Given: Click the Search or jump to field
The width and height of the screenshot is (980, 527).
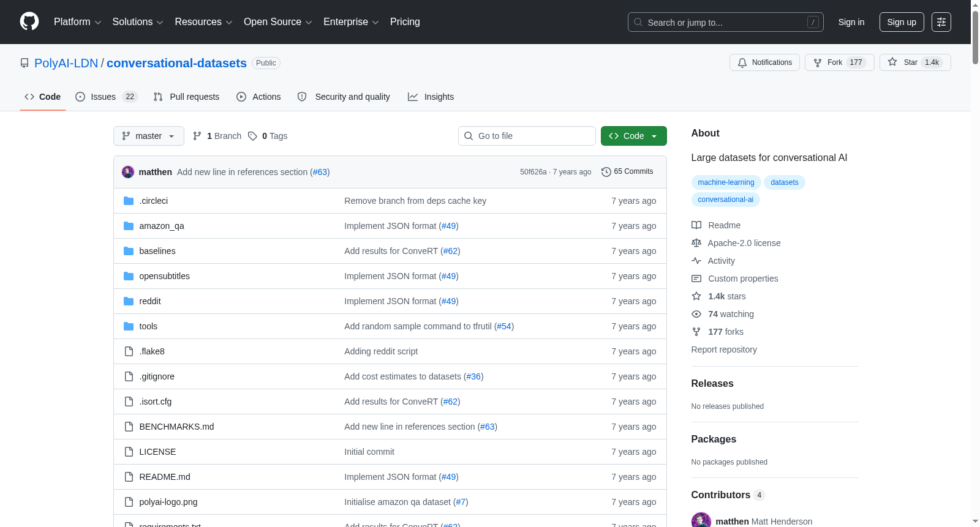Looking at the screenshot, I should click(726, 22).
